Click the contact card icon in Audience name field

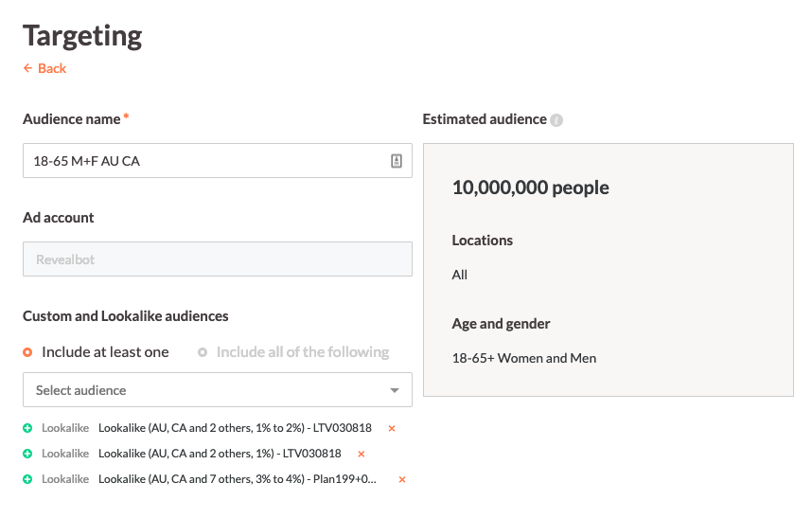397,161
